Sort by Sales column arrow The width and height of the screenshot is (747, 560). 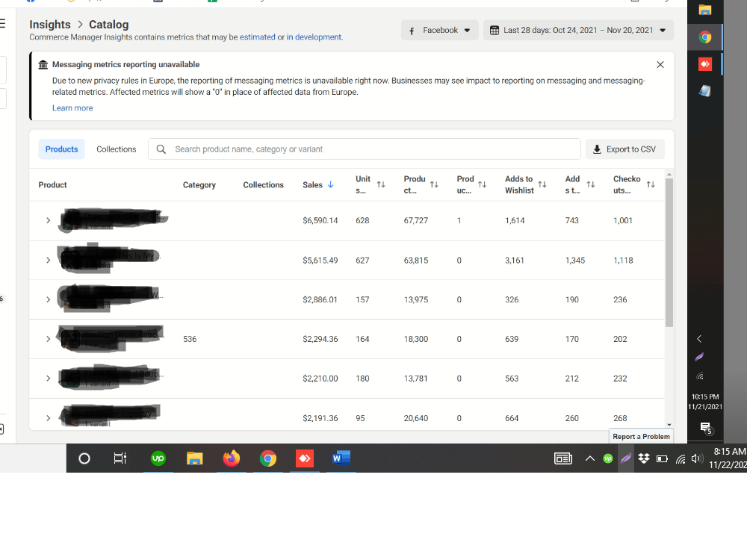[331, 184]
